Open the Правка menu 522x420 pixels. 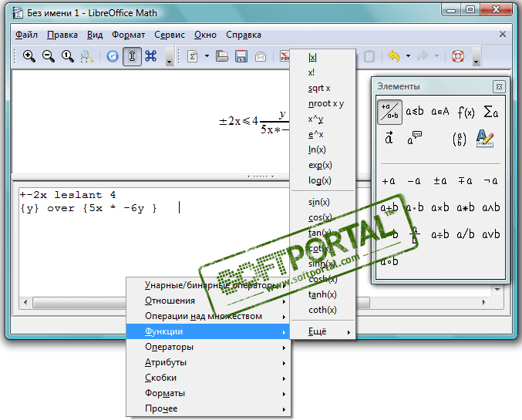pos(62,35)
